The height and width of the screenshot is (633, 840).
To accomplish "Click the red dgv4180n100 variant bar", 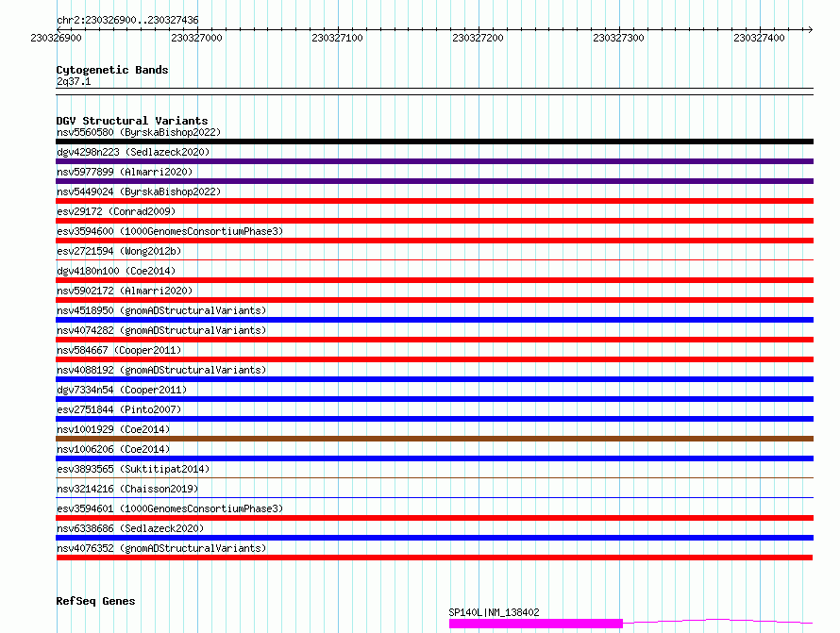I will coord(434,280).
